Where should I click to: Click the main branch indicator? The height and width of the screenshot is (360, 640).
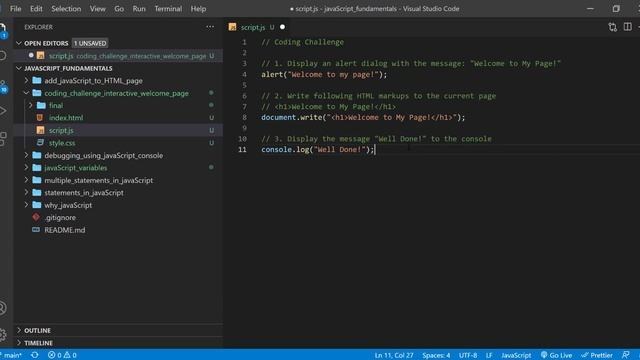pyautogui.click(x=12, y=355)
